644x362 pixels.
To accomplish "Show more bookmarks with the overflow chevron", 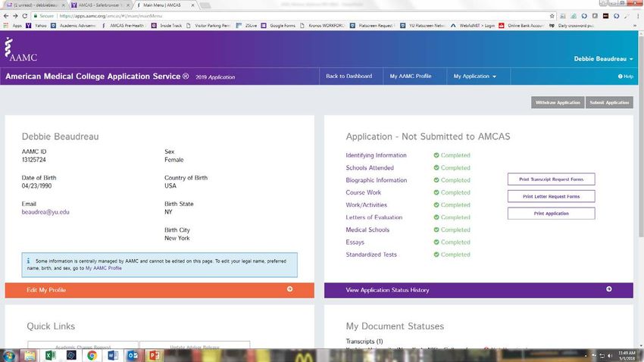I will click(x=635, y=26).
